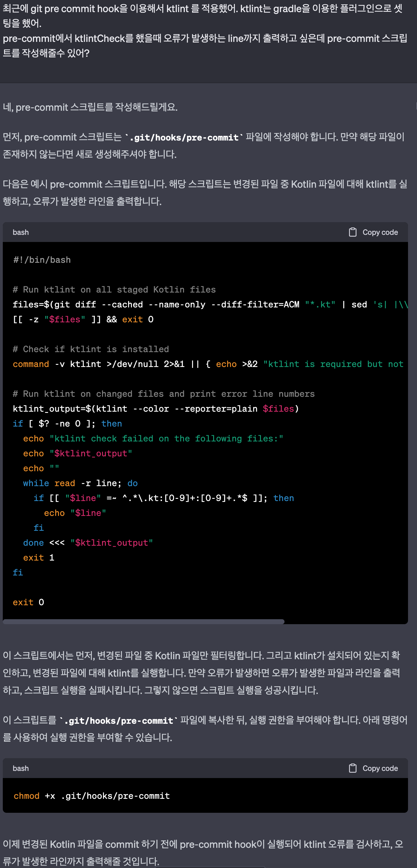This screenshot has height=868, width=417.
Task: Click clipboard icon on chmod code block
Action: coord(352,768)
